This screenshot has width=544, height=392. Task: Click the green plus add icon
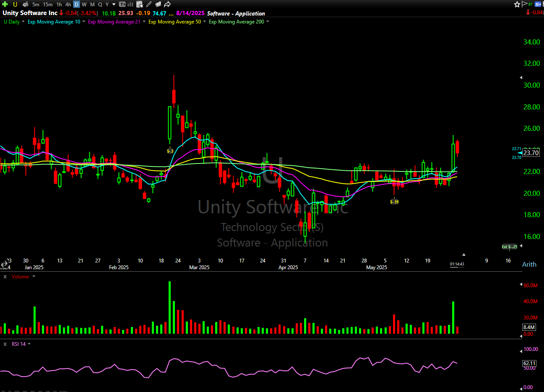[x=5, y=4]
